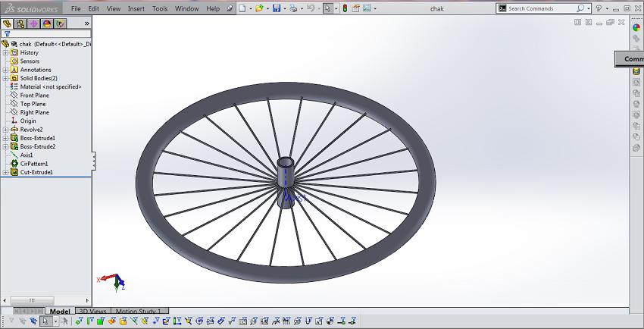This screenshot has width=644, height=329.
Task: Toggle the Filter Edges selection filter
Action: 90,321
